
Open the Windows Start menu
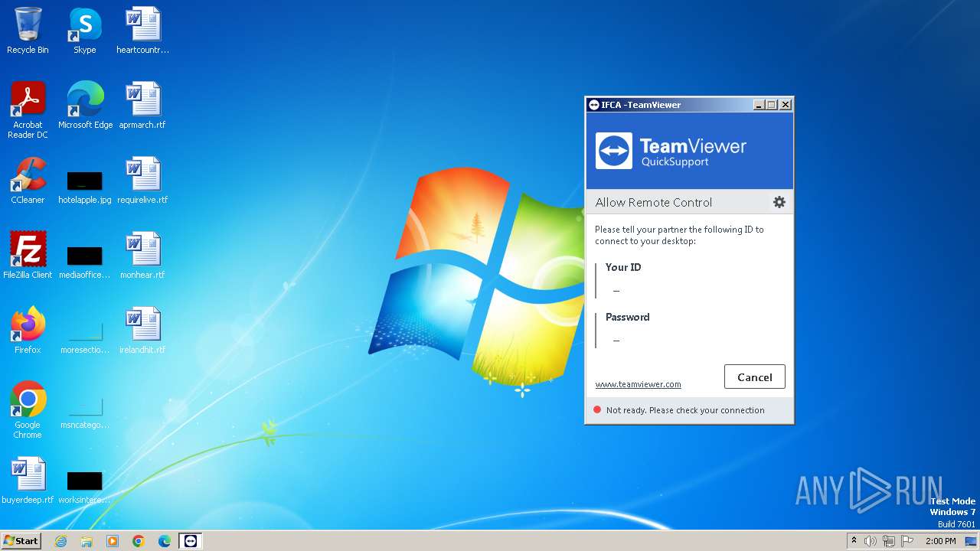coord(21,541)
